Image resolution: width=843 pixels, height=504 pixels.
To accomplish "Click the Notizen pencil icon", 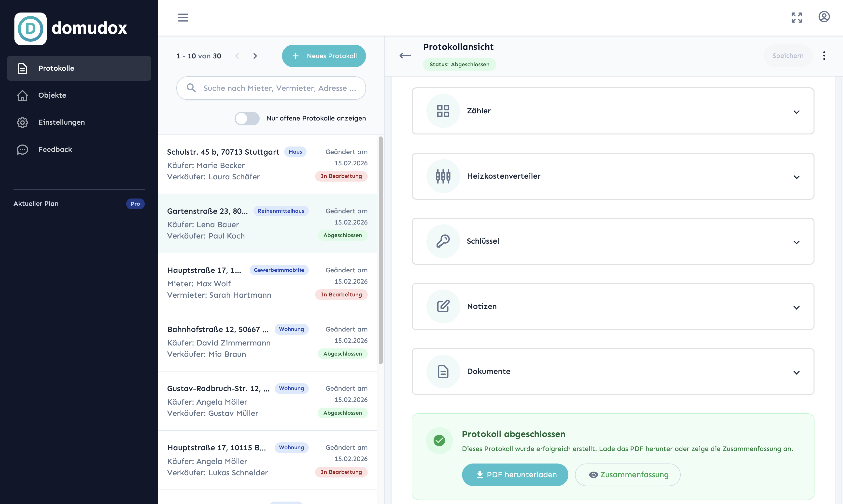I will tap(443, 306).
